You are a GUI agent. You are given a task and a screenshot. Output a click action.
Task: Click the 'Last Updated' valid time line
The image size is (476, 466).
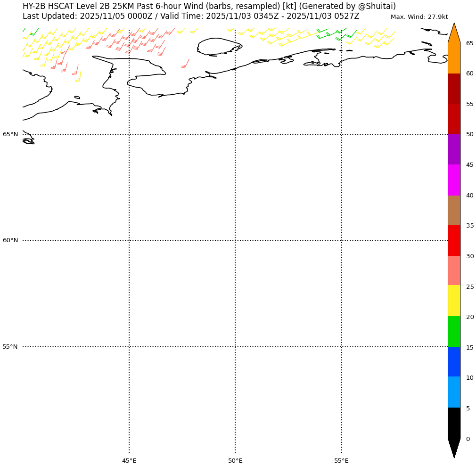click(191, 16)
